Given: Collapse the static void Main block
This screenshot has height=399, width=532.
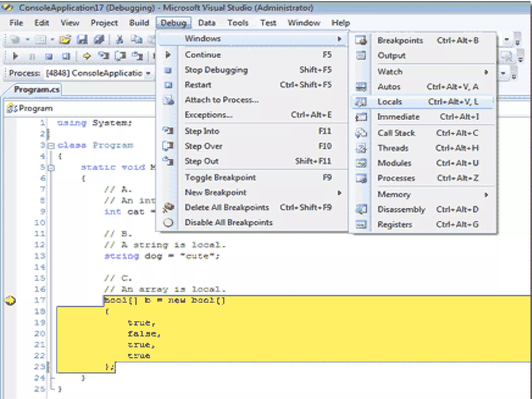Looking at the screenshot, I should [51, 168].
